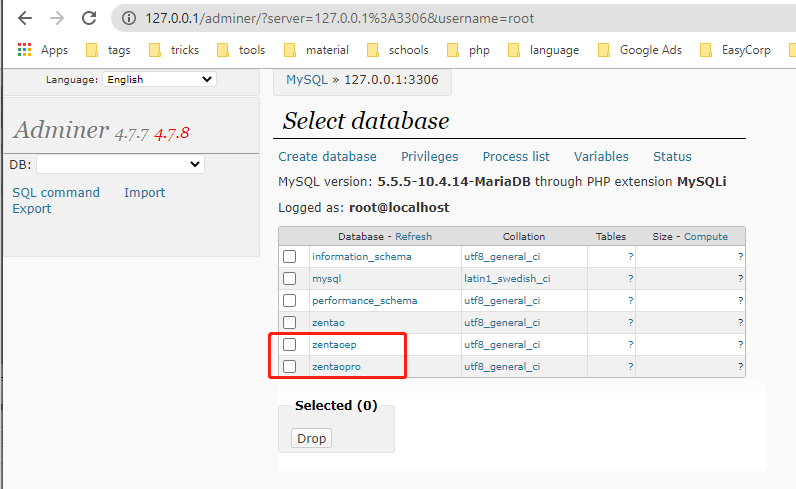Viewport: 796px width, 489px height.
Task: Click the Create database link
Action: pos(327,157)
